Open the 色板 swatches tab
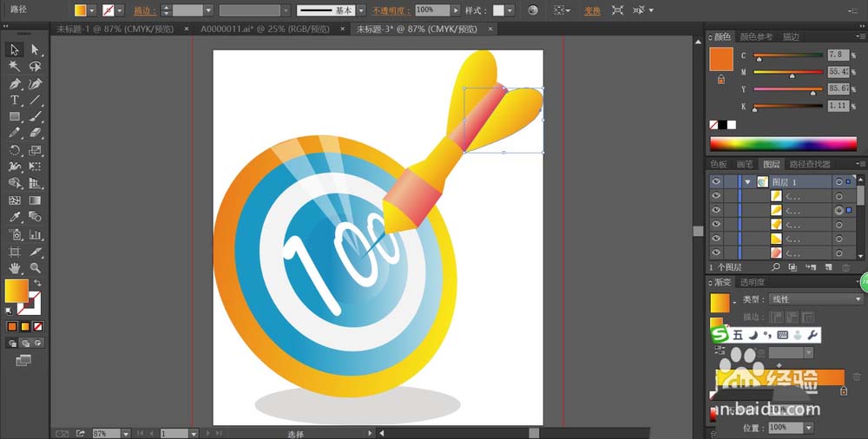The image size is (868, 439). pos(719,164)
